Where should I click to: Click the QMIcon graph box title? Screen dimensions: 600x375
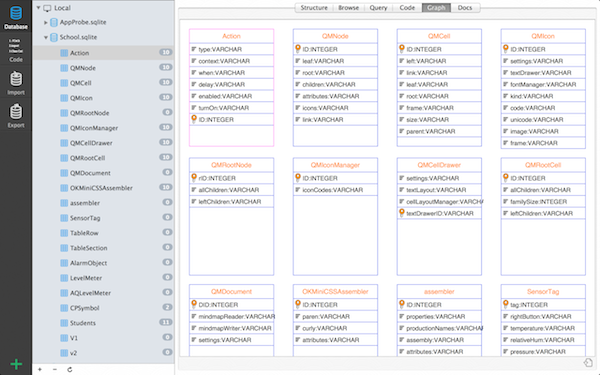click(543, 36)
